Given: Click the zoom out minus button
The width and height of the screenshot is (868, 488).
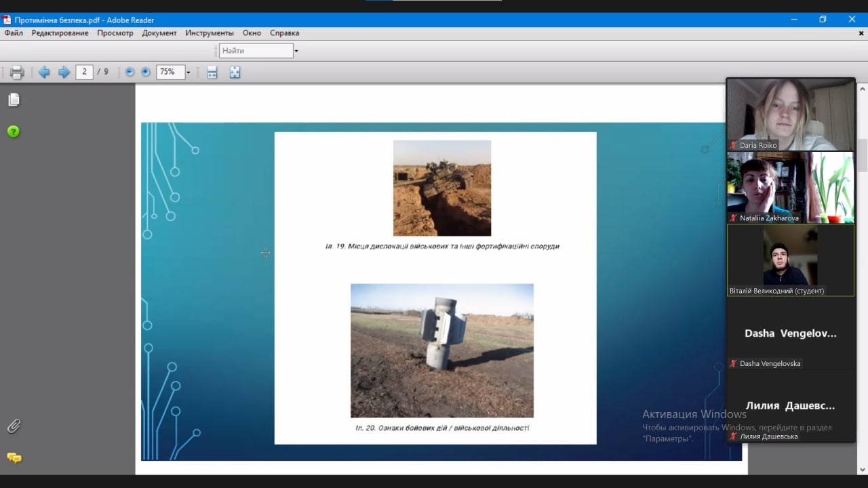Looking at the screenshot, I should click(130, 72).
